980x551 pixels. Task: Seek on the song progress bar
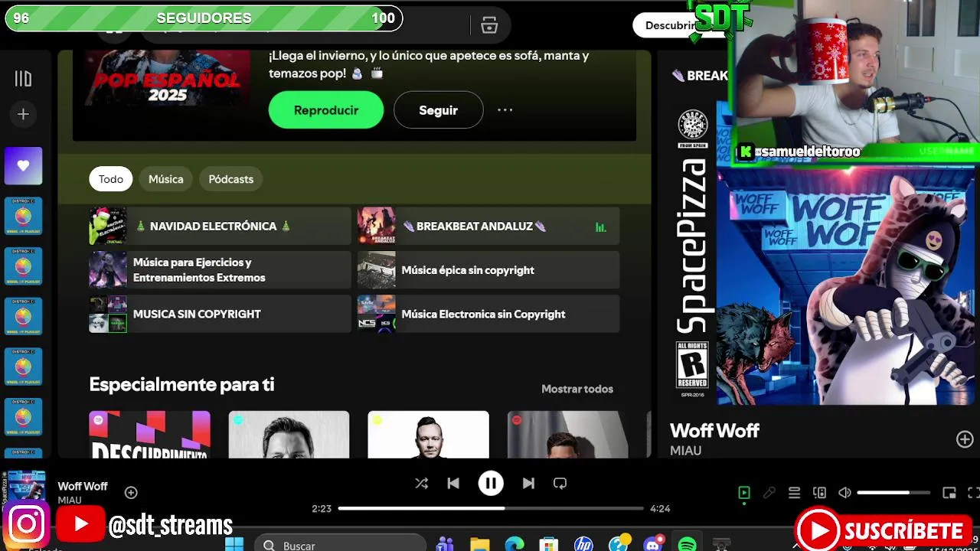point(491,508)
